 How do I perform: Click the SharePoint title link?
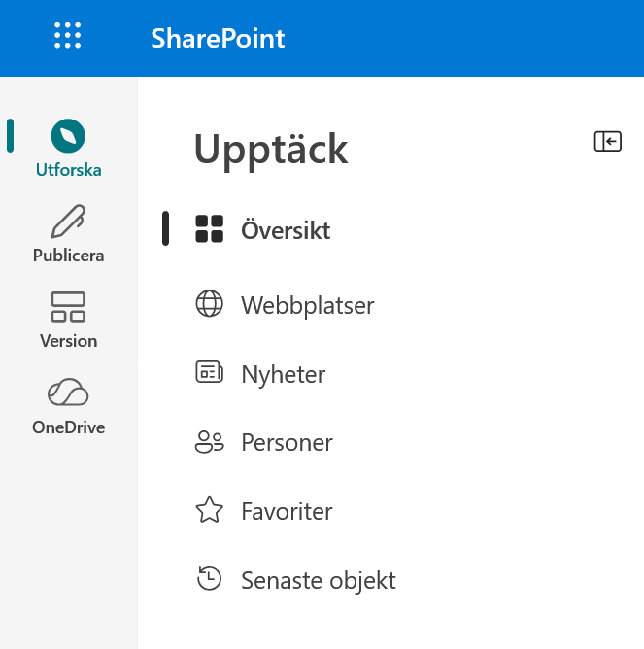(218, 38)
